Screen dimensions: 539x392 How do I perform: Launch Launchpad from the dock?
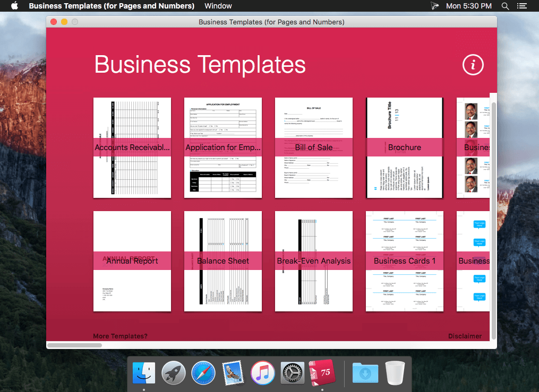(x=174, y=373)
